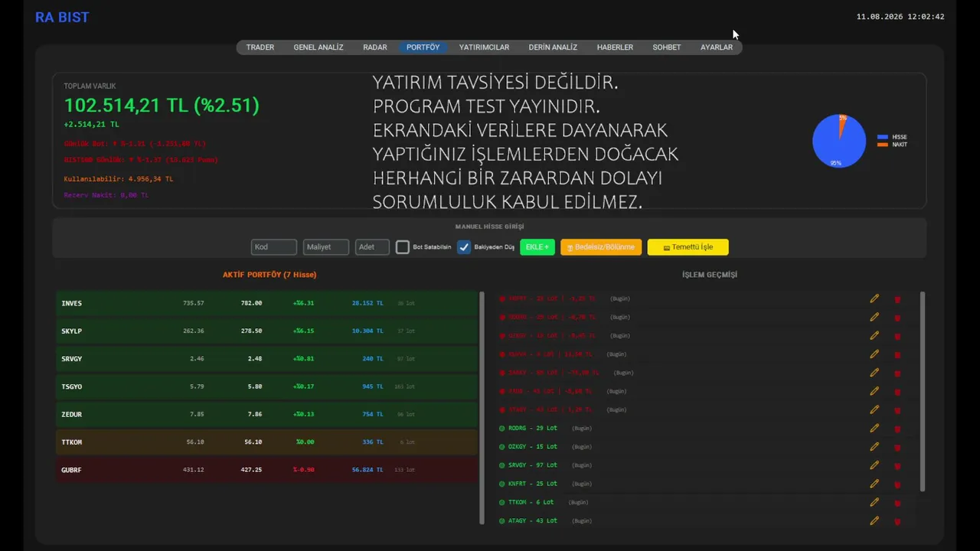Click the Rezerv Nakit: 0,00 TL text

click(106, 195)
